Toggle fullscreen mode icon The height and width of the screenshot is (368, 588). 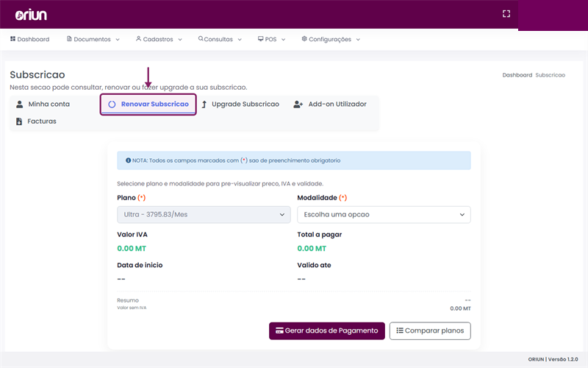pyautogui.click(x=506, y=14)
